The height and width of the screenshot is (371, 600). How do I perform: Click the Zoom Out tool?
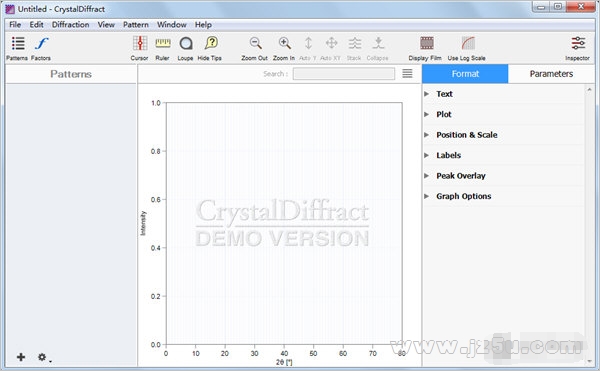click(x=255, y=43)
